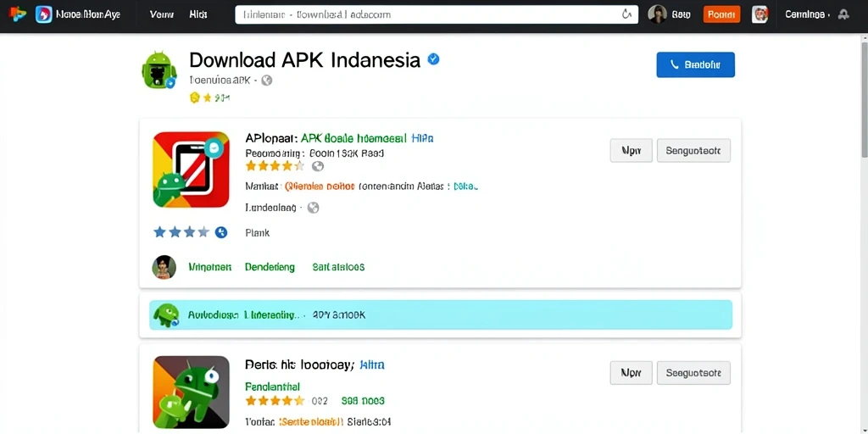Click the blue phone button at top right
868x434 pixels.
pos(695,64)
